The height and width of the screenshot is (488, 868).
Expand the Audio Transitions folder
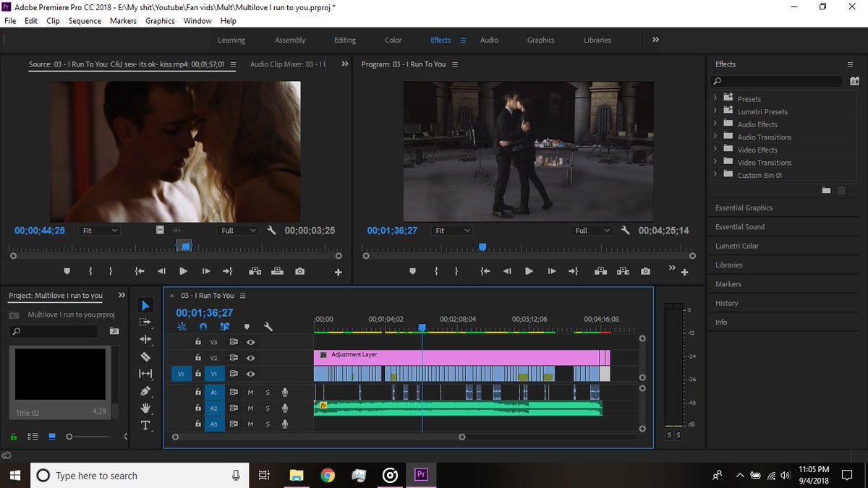coord(715,137)
